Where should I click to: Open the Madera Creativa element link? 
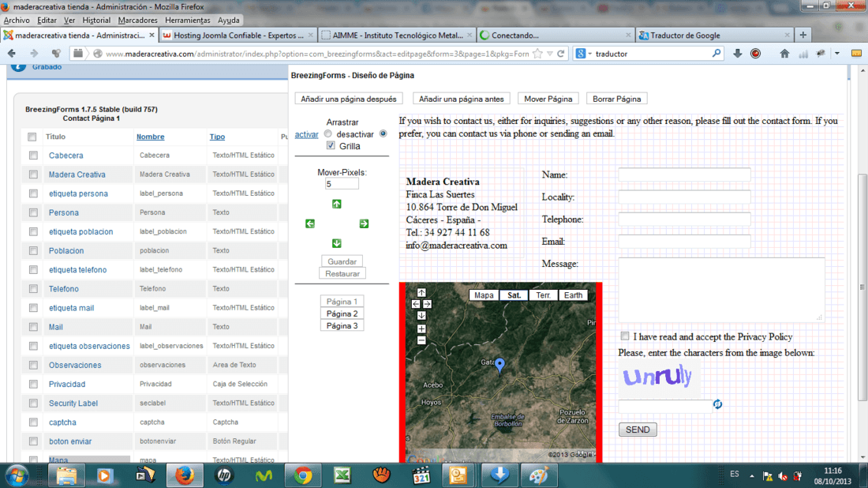[x=77, y=175]
